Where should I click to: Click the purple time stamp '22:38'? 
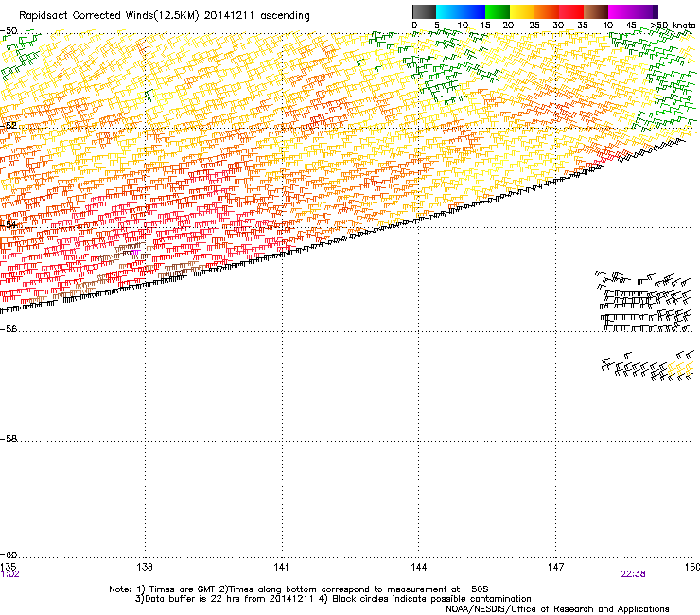(x=633, y=574)
